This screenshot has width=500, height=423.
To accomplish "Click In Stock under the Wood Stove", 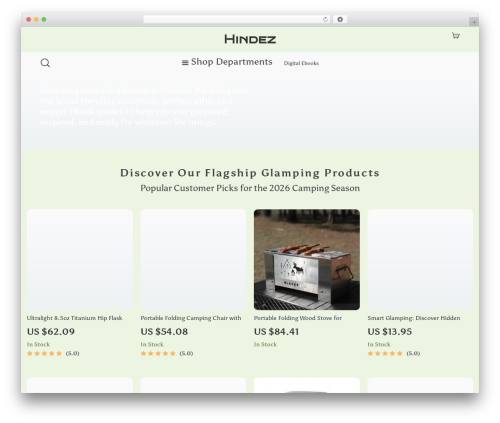I will click(x=265, y=344).
